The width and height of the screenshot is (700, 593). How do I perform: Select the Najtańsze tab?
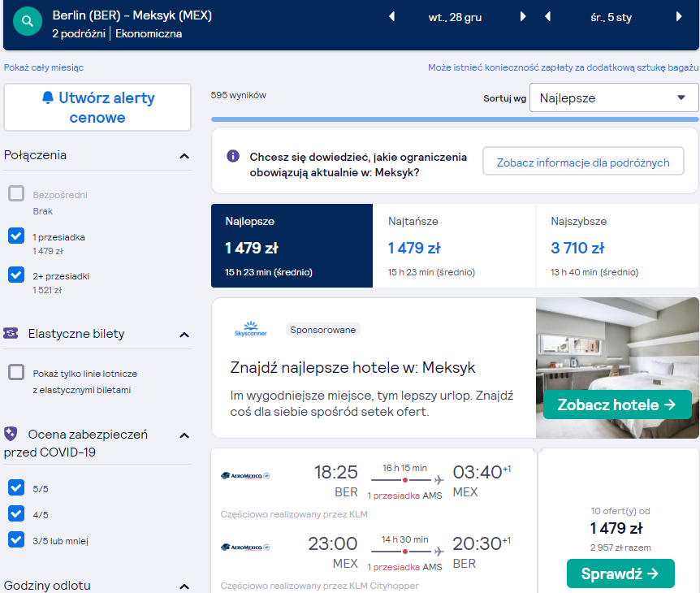coord(454,245)
